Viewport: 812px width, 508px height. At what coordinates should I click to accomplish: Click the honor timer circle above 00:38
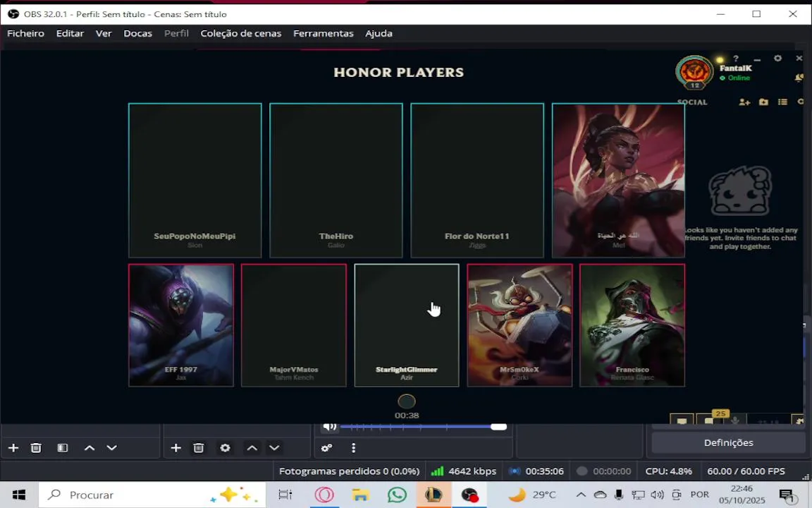[x=407, y=401]
